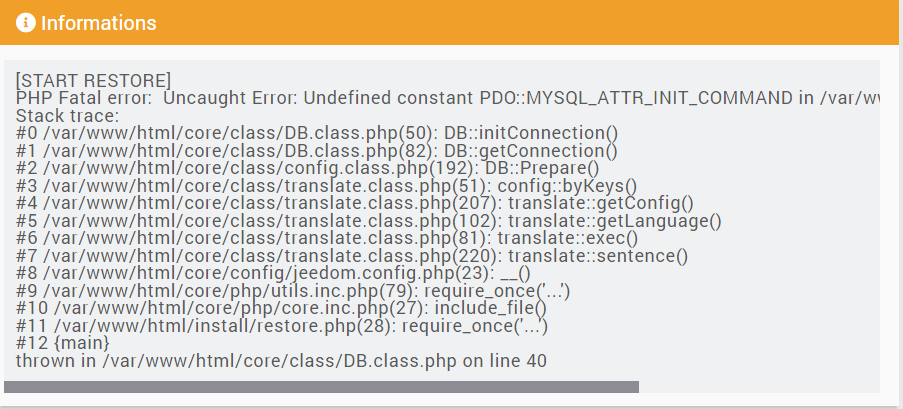This screenshot has width=903, height=409.
Task: Click the "Stack trace:" line
Action: tap(67, 116)
